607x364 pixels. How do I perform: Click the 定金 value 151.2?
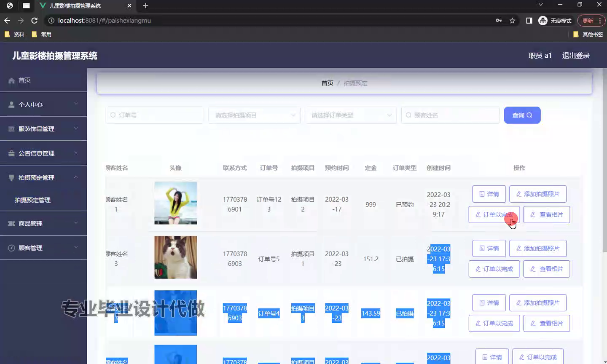click(x=371, y=259)
